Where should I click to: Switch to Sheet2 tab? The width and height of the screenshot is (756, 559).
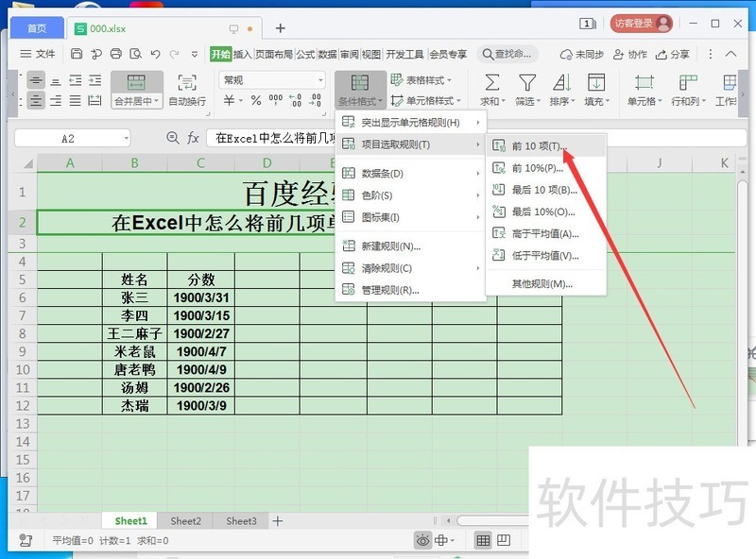tap(185, 521)
